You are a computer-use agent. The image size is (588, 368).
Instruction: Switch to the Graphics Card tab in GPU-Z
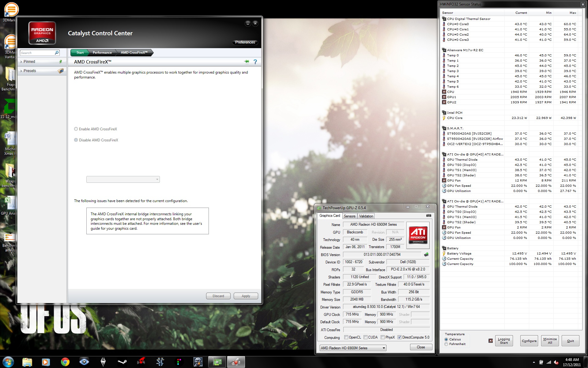(330, 216)
